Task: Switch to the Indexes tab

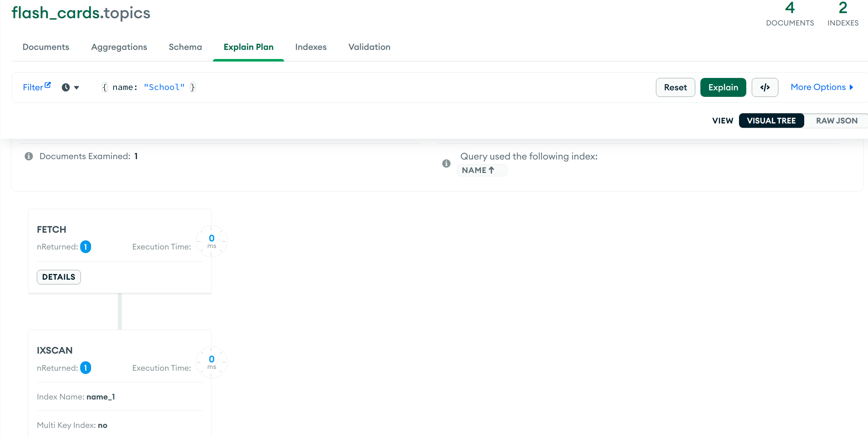Action: pyautogui.click(x=311, y=47)
